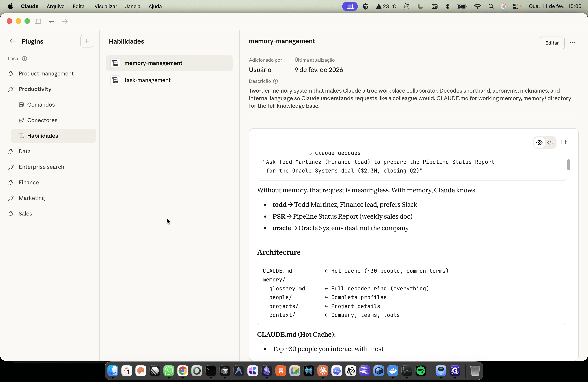
Task: Open the three-dots more options menu
Action: [x=572, y=43]
